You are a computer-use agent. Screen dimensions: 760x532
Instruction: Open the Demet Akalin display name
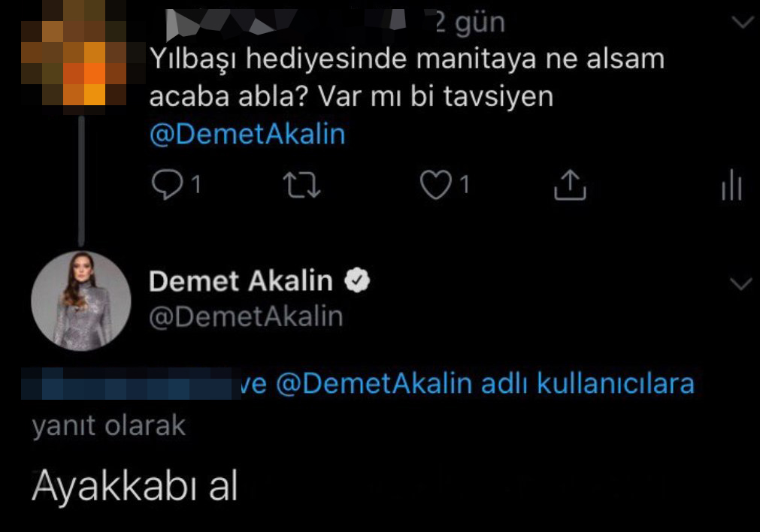241,281
